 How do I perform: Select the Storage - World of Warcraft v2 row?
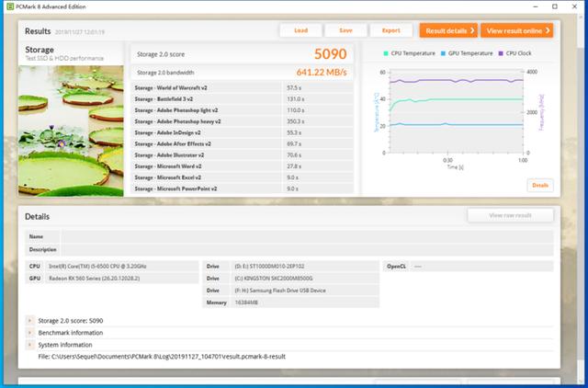coord(242,88)
